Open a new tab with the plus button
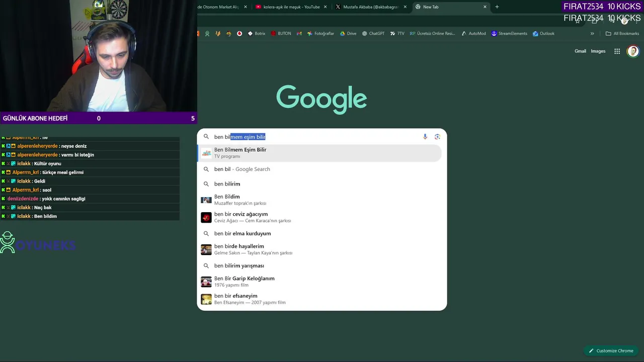 [x=497, y=7]
